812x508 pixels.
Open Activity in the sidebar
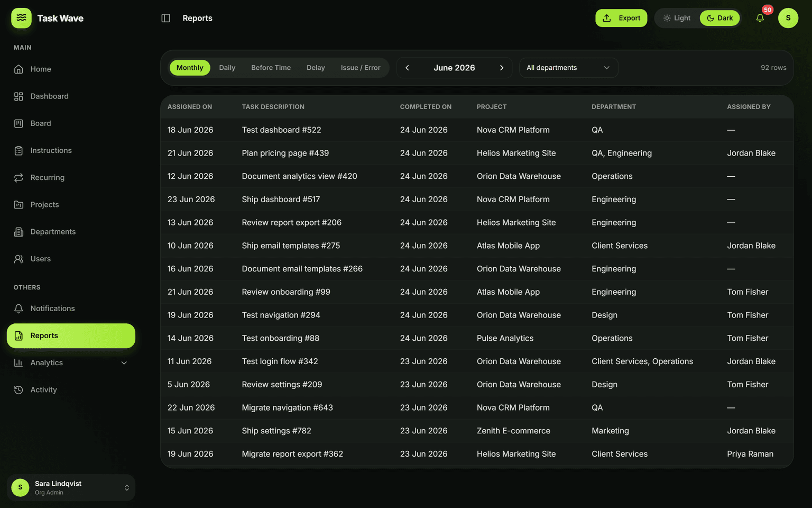[x=71, y=390]
